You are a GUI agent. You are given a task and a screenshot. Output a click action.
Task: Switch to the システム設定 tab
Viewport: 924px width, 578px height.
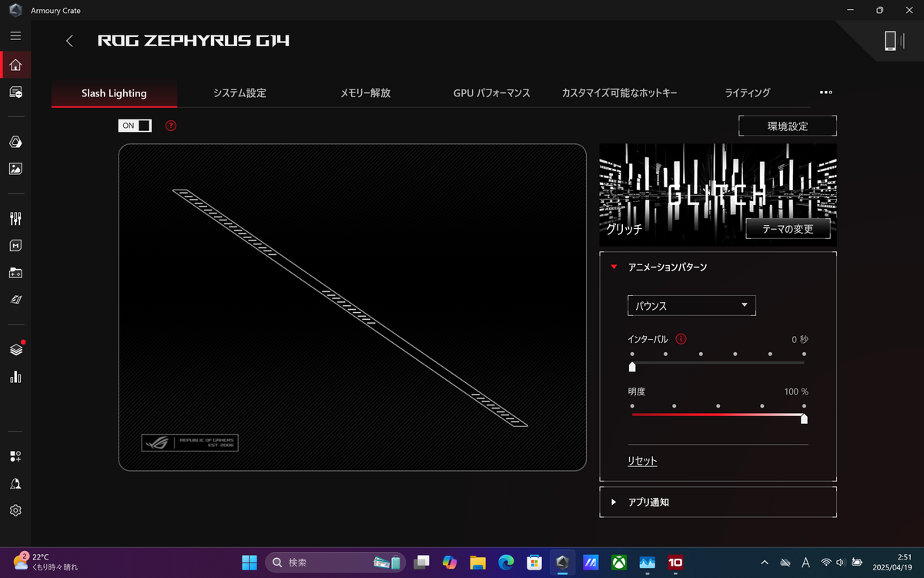(x=239, y=92)
